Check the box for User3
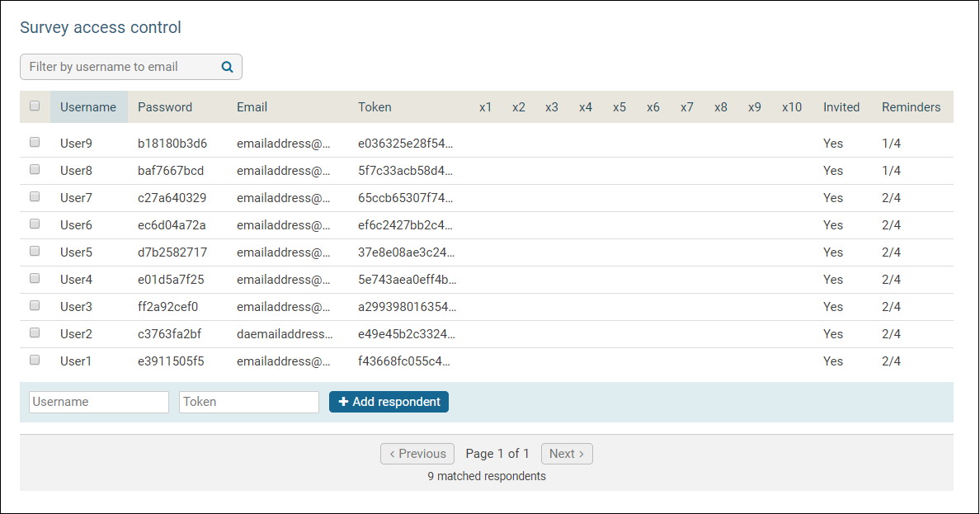 point(35,305)
